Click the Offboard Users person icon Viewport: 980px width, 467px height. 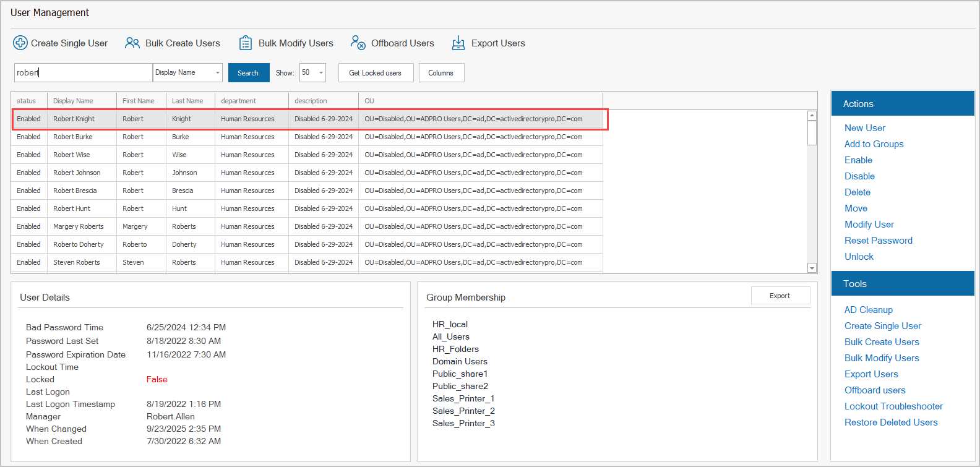pyautogui.click(x=358, y=42)
